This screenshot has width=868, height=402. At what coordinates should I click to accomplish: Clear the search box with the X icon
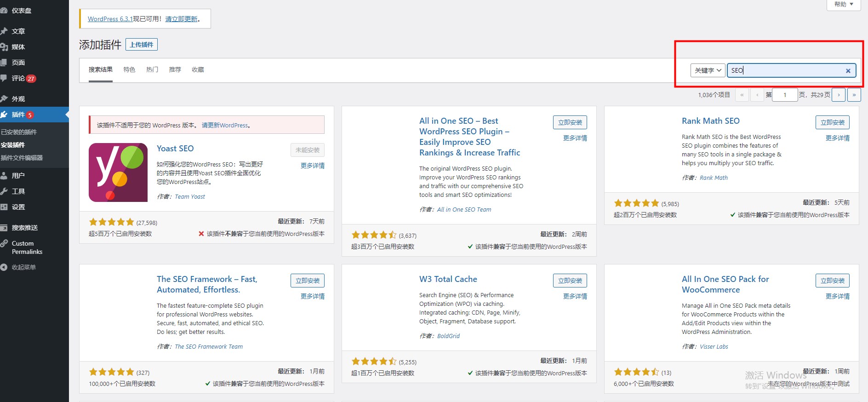coord(848,70)
